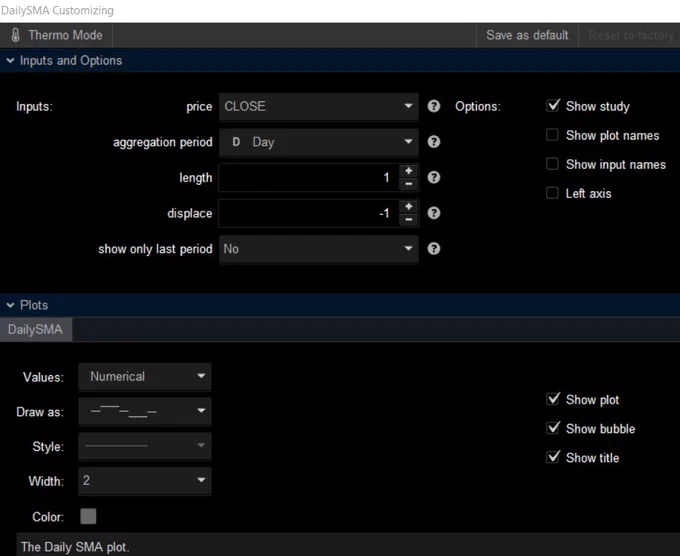Click the Daily SMA plot description text

[x=75, y=547]
